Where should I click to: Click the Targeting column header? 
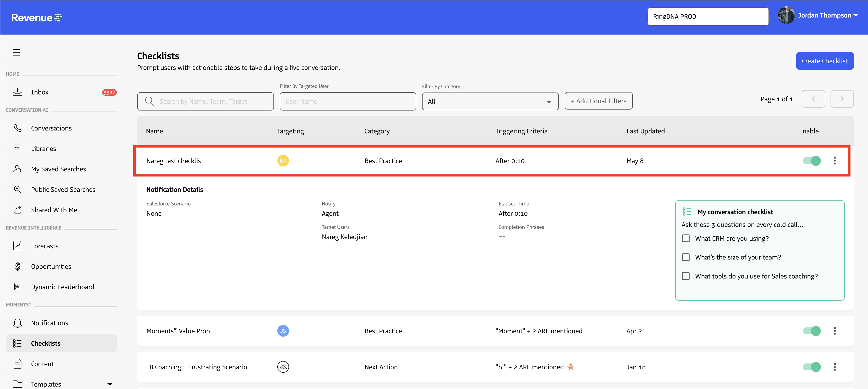coord(290,131)
